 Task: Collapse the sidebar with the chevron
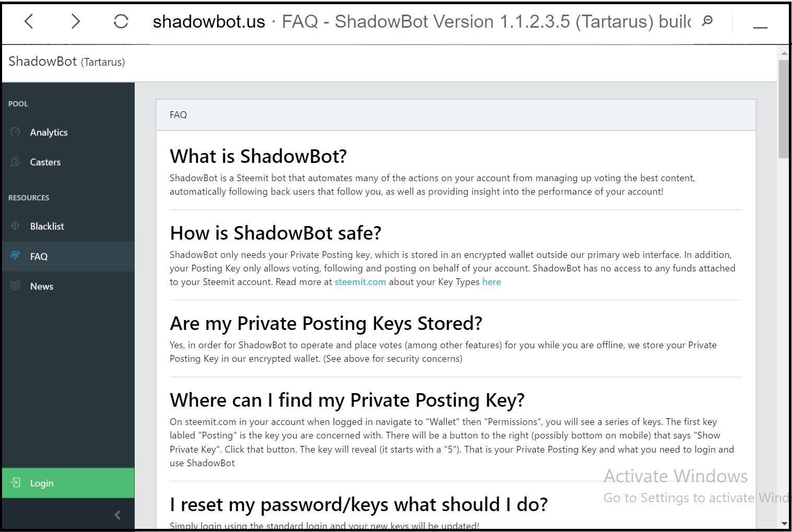pos(117,515)
